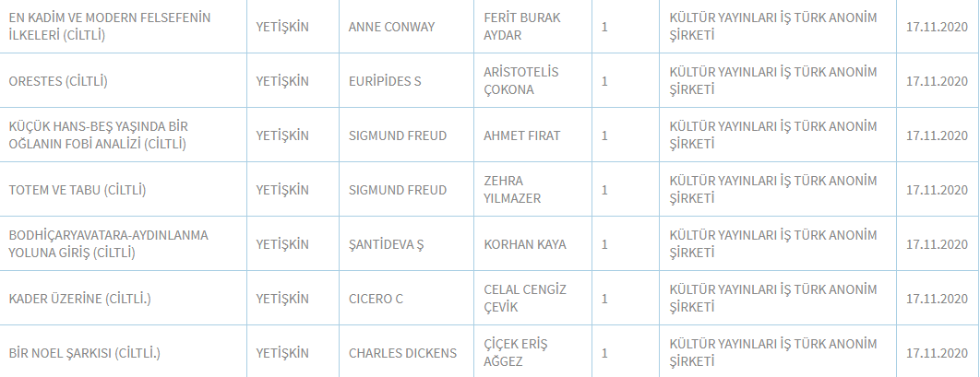This screenshot has height=377, width=980.
Task: Click the EN KADİM VE MODERN FELSEFENİN title
Action: point(110,27)
